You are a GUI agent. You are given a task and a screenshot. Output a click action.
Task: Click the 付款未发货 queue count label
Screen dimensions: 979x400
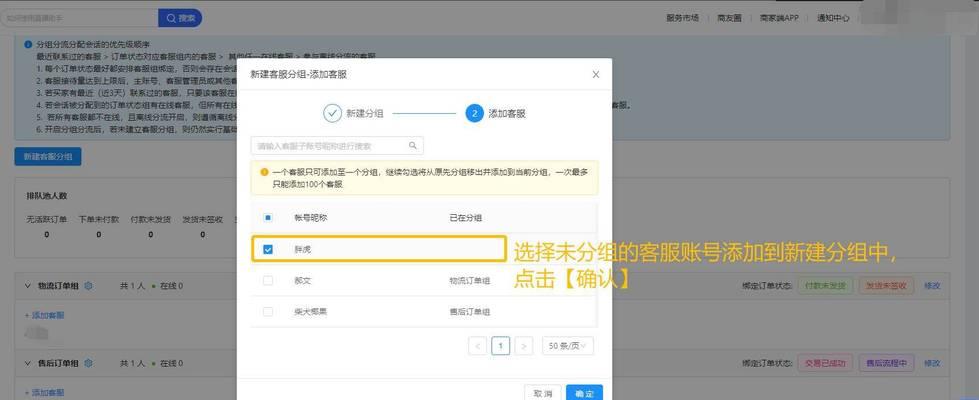point(150,219)
